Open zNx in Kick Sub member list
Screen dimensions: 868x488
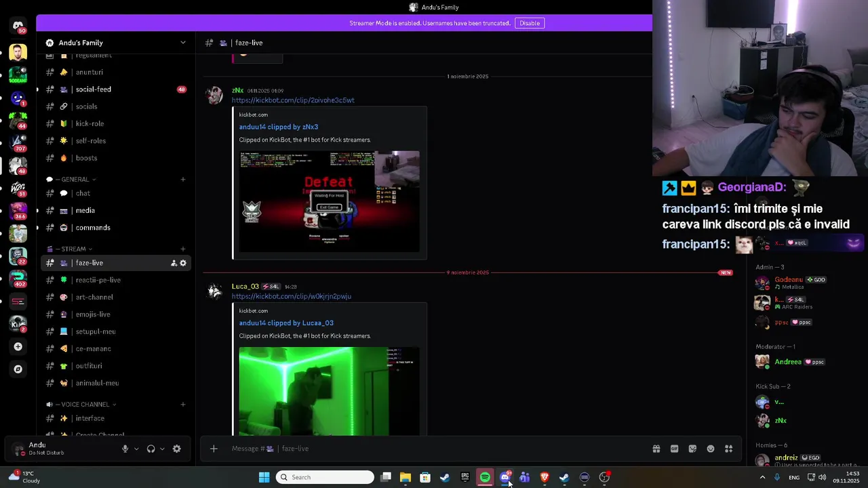coord(781,421)
